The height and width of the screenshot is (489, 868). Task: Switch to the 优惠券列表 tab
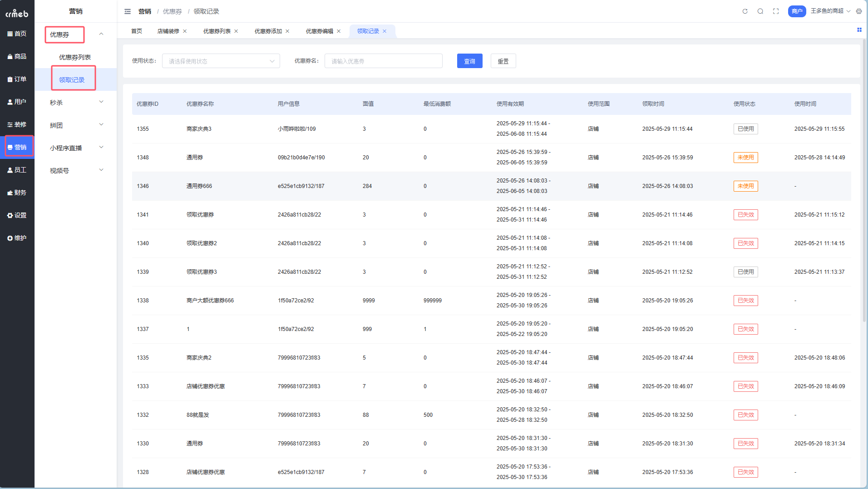[x=217, y=31]
